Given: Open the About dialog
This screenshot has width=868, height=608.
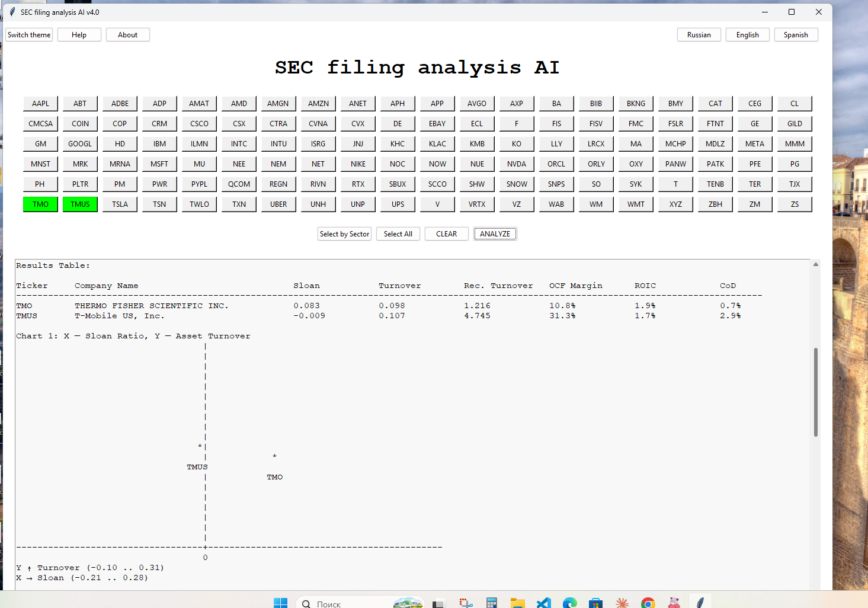Looking at the screenshot, I should [x=127, y=35].
